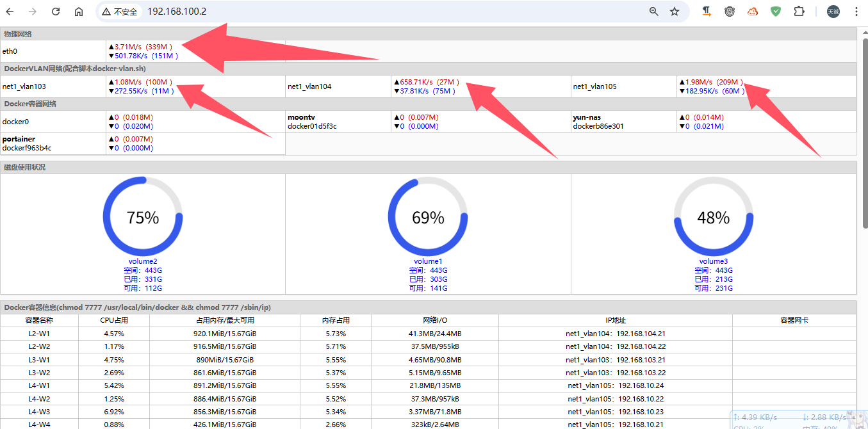
Task: Open the zoom level magnifier icon
Action: click(654, 12)
